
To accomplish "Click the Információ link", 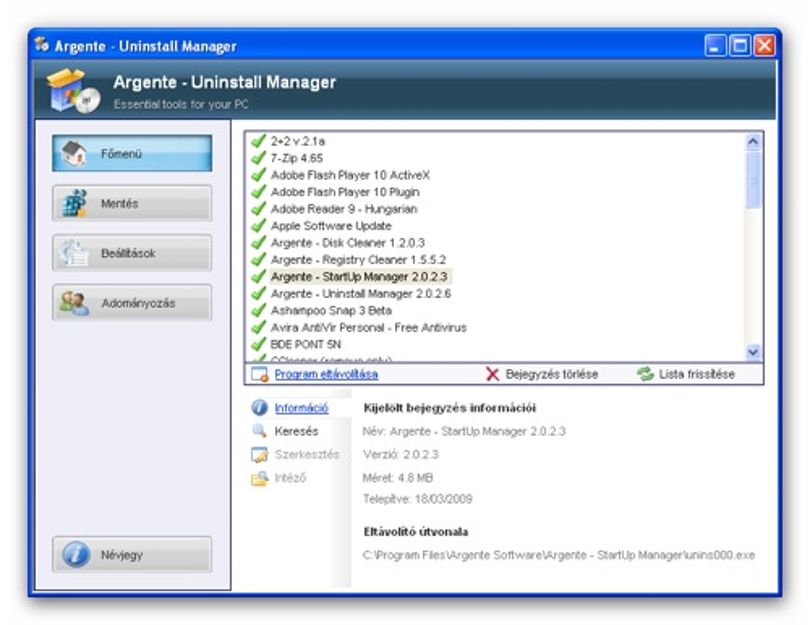I will (301, 408).
